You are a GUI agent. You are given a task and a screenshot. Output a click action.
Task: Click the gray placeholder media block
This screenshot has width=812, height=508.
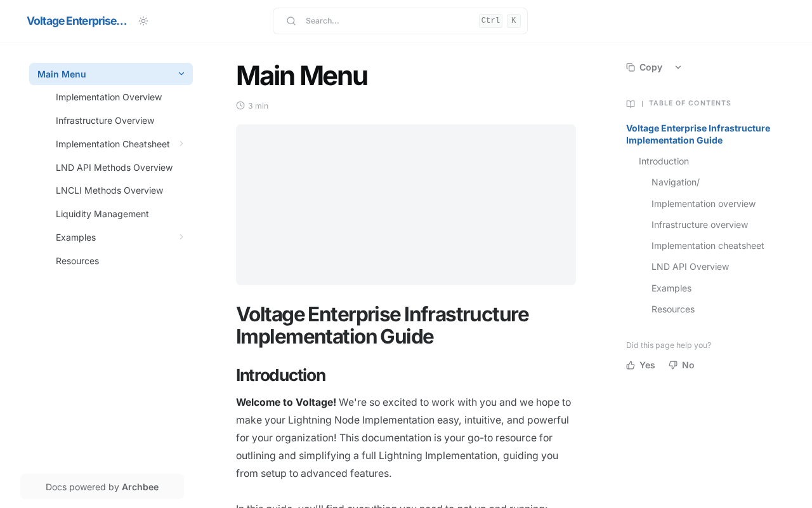click(x=406, y=204)
